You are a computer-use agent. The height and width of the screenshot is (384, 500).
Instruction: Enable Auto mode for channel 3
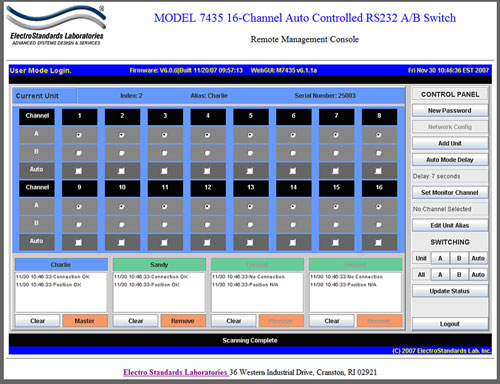[x=164, y=171]
